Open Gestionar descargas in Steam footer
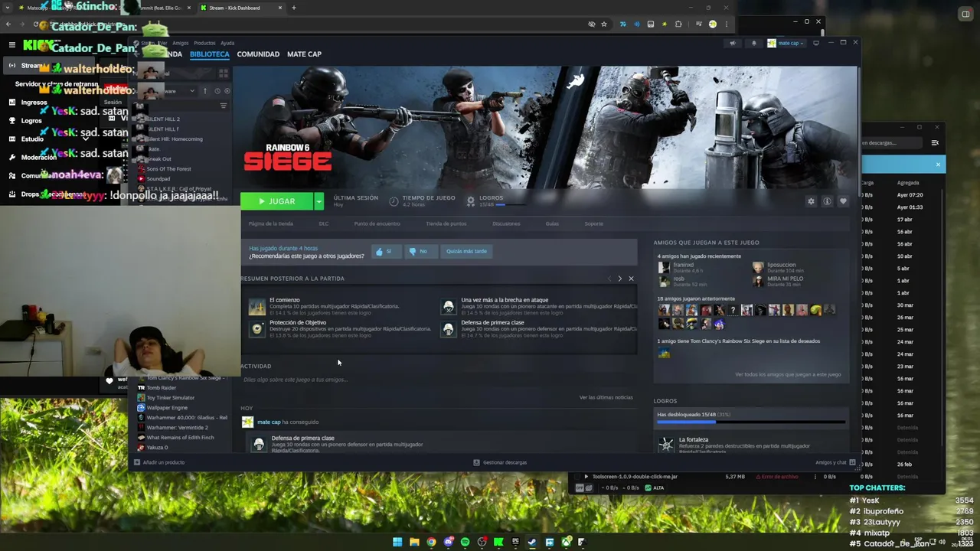Viewport: 980px width, 551px height. 500,462
